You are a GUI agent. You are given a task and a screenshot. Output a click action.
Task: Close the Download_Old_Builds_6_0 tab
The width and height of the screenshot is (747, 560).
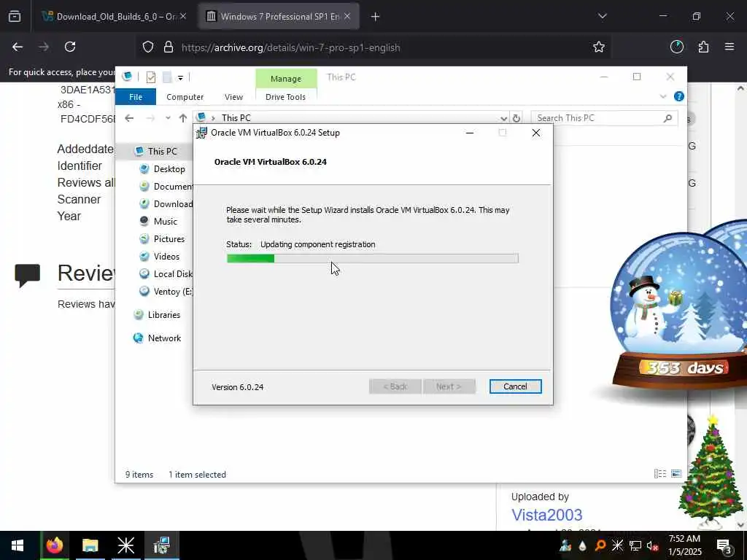coord(183,17)
